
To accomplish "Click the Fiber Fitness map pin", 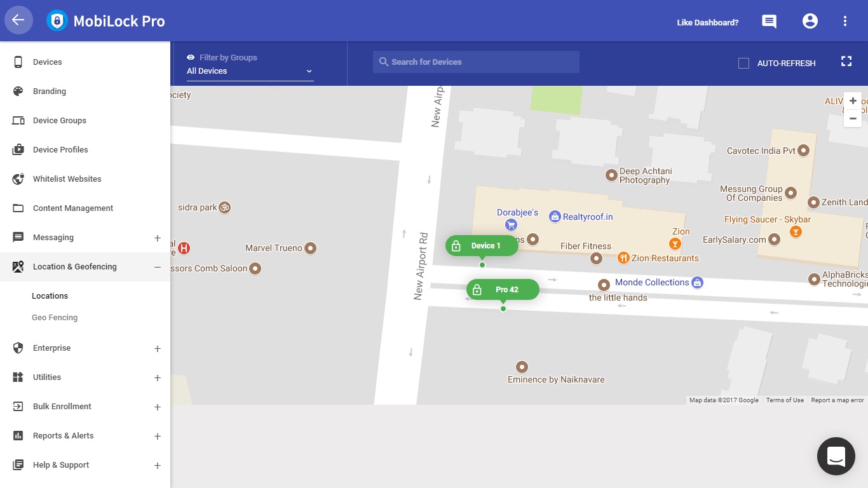I will pos(596,257).
